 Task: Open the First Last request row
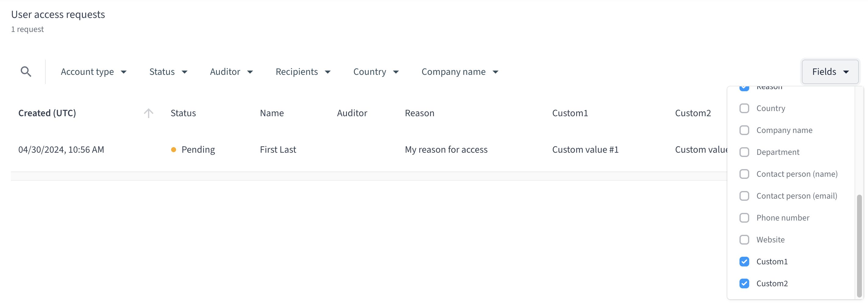pyautogui.click(x=278, y=149)
